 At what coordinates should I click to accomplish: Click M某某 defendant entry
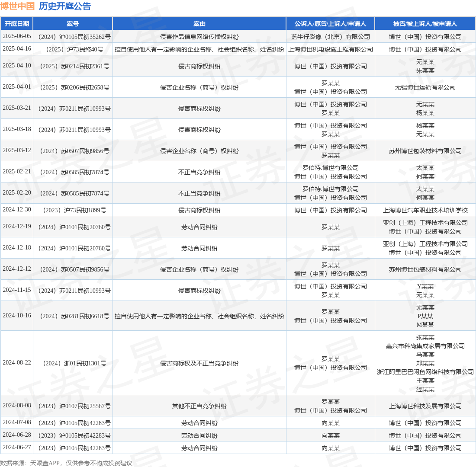[425, 325]
